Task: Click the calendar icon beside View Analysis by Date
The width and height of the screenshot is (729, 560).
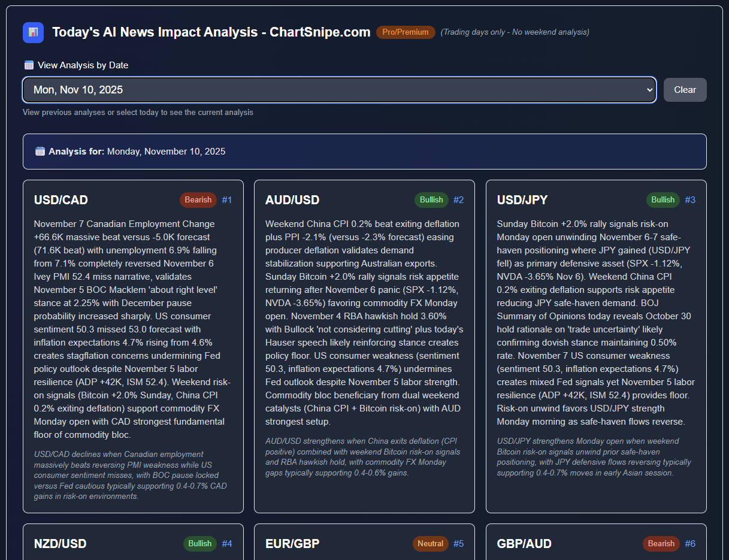Action: (x=28, y=65)
